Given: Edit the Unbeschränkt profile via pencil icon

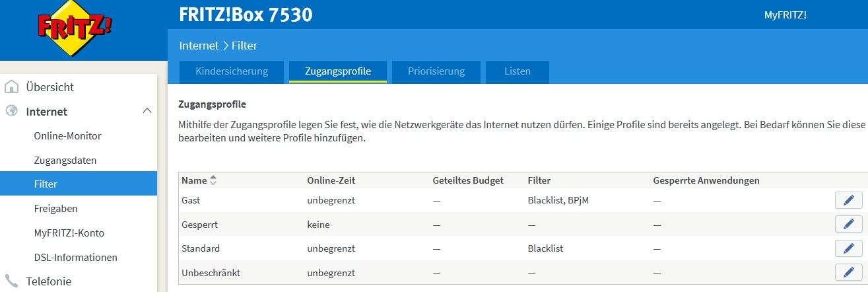Looking at the screenshot, I should (849, 272).
